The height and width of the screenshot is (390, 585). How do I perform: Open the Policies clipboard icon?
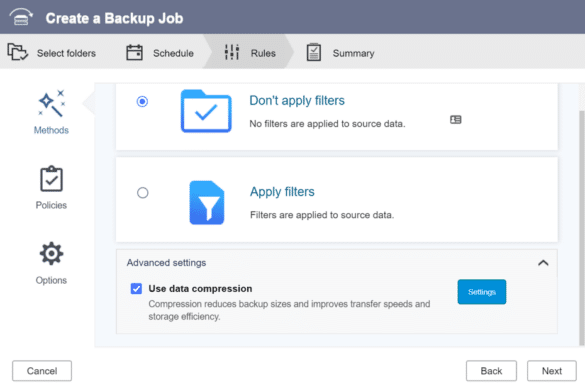click(51, 178)
